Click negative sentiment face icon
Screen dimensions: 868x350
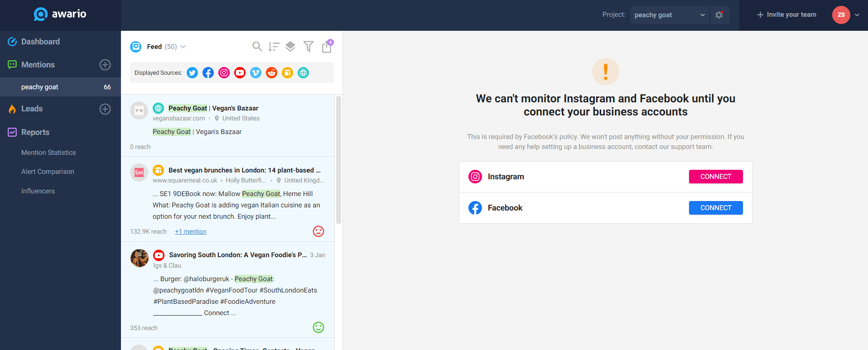(318, 231)
